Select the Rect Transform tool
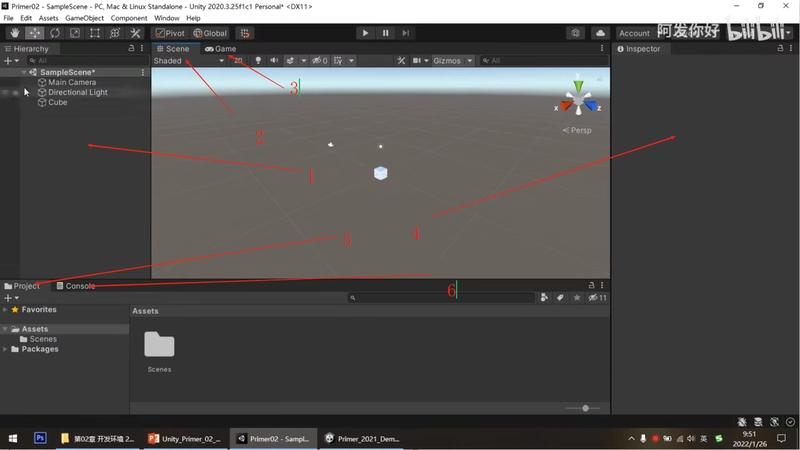This screenshot has width=800, height=450. point(94,33)
